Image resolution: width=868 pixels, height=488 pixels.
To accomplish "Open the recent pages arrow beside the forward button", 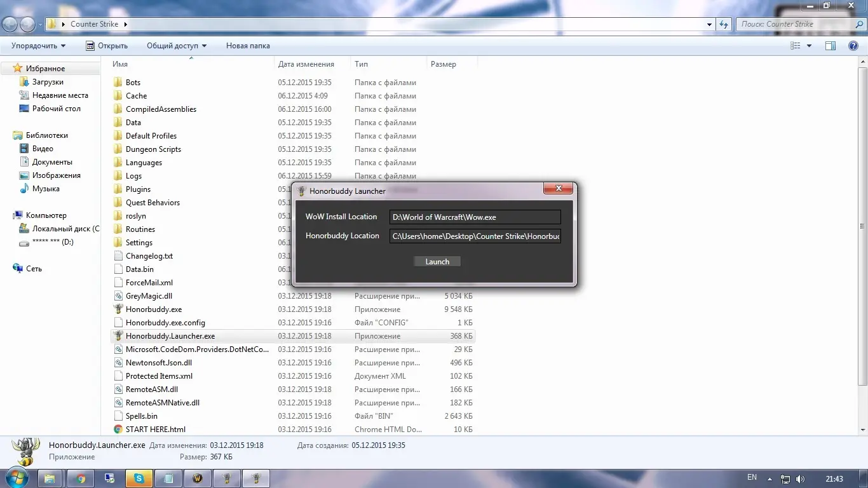I will point(40,25).
